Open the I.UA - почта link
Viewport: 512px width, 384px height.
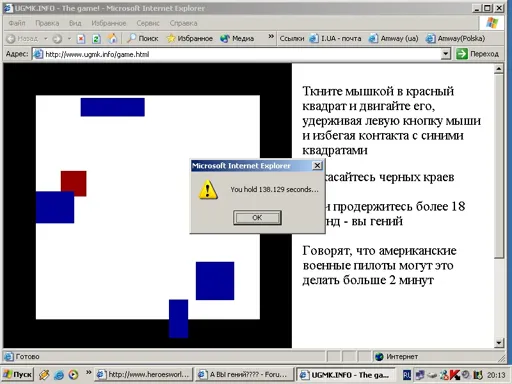(335, 39)
